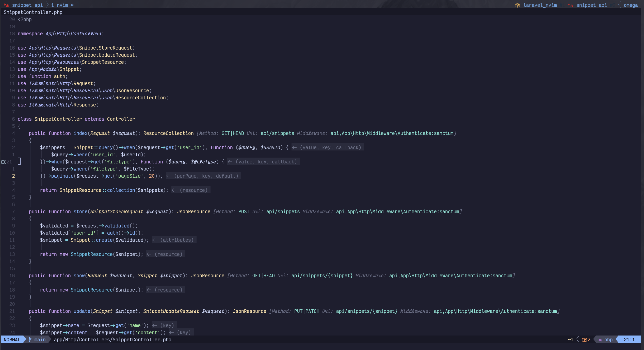Click the 21:1 cursor position indicator
The width and height of the screenshot is (644, 350).
pyautogui.click(x=629, y=340)
